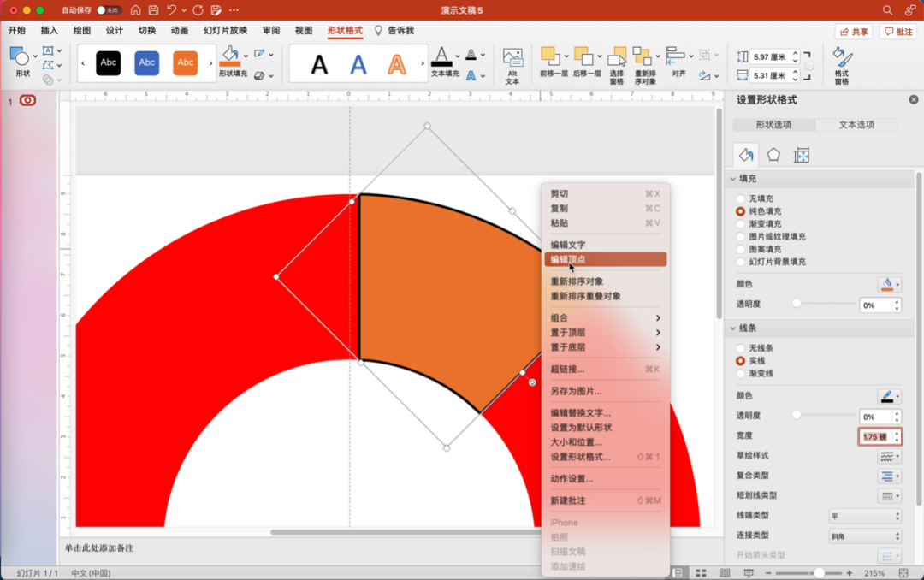924x580 pixels.
Task: Click the 前移一层 icon
Action: (550, 56)
